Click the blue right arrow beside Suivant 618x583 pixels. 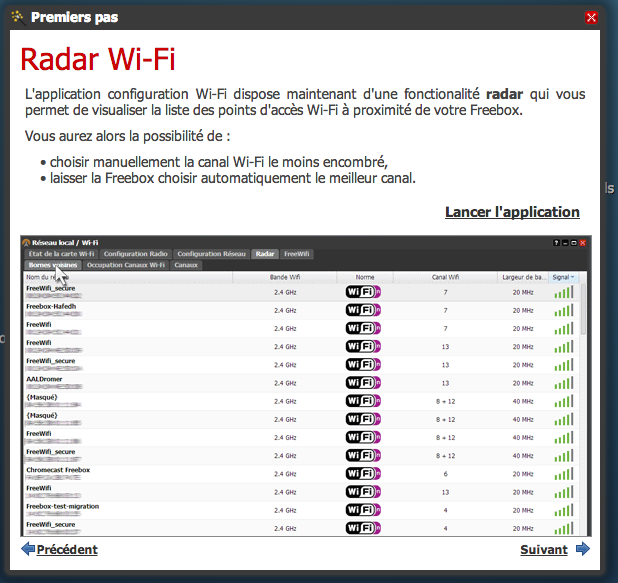coord(583,549)
